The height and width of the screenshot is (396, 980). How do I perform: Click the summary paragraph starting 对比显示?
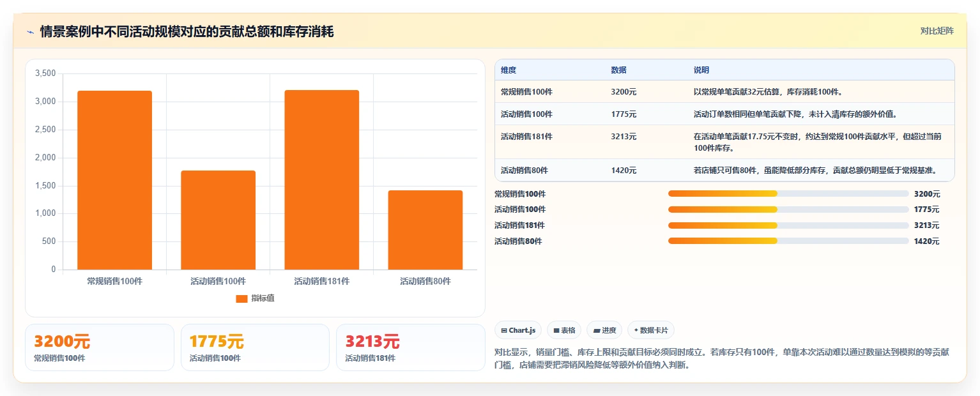click(x=722, y=359)
